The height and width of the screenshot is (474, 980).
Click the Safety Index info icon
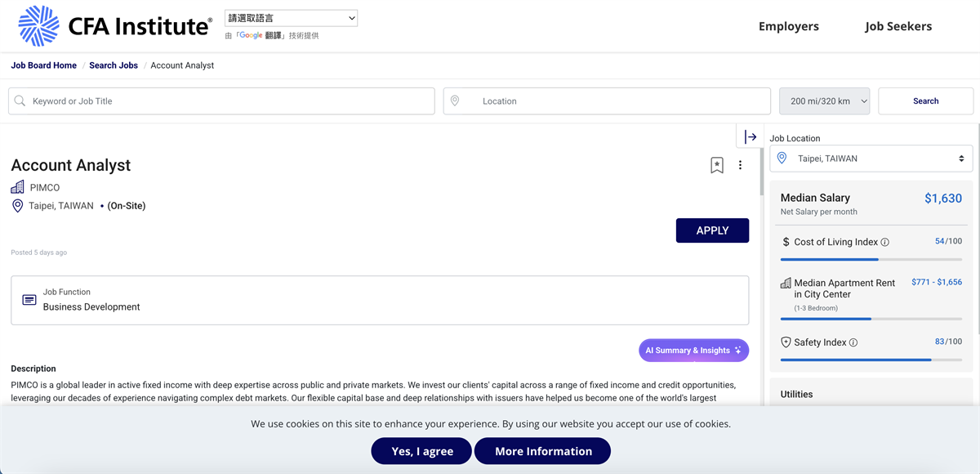pyautogui.click(x=853, y=343)
